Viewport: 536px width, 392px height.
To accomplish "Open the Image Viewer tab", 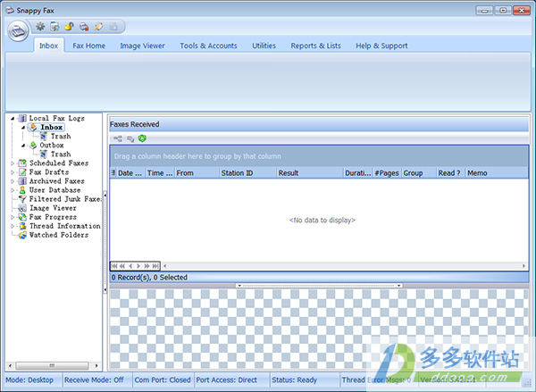I will pyautogui.click(x=142, y=46).
